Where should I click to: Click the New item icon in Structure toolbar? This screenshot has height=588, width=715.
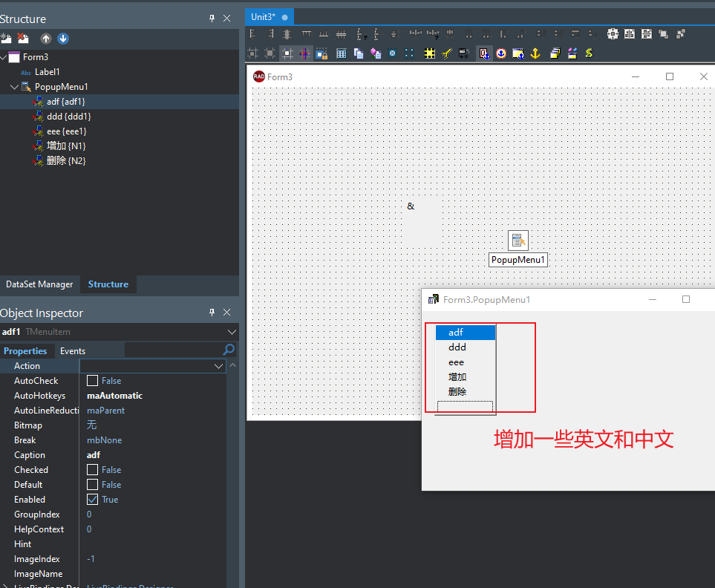6,39
